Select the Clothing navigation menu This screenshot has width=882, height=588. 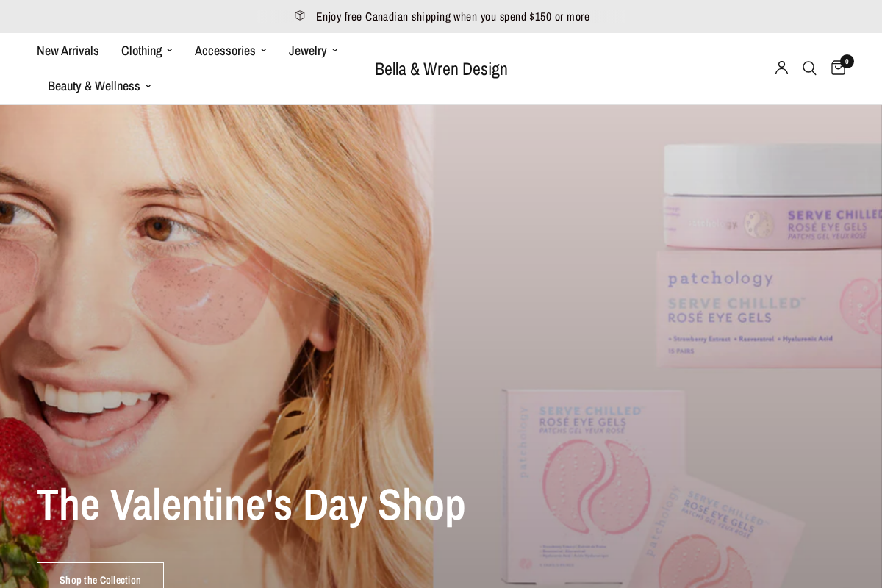click(142, 50)
